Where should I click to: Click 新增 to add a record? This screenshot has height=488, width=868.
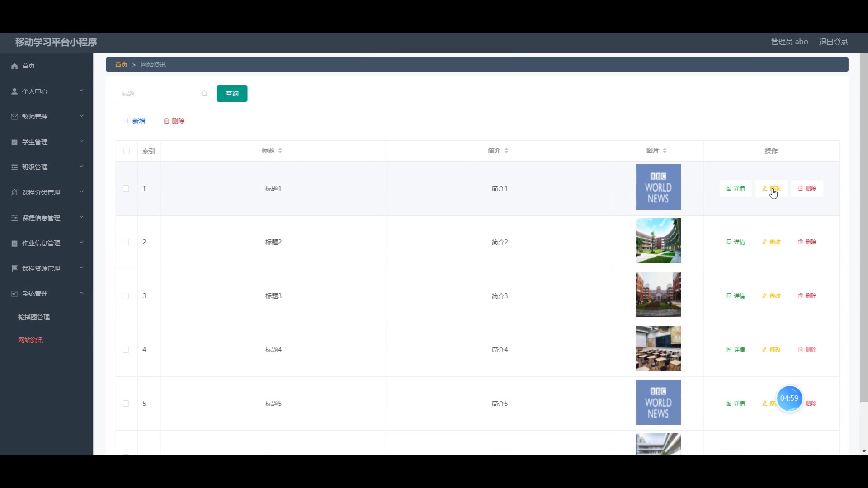point(135,121)
